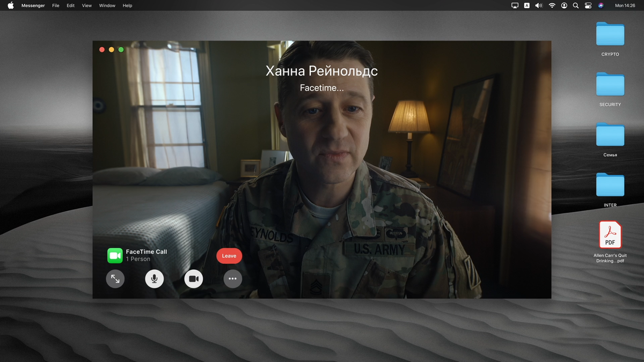This screenshot has width=644, height=362.
Task: Click the Facetime... status text
Action: point(322,88)
